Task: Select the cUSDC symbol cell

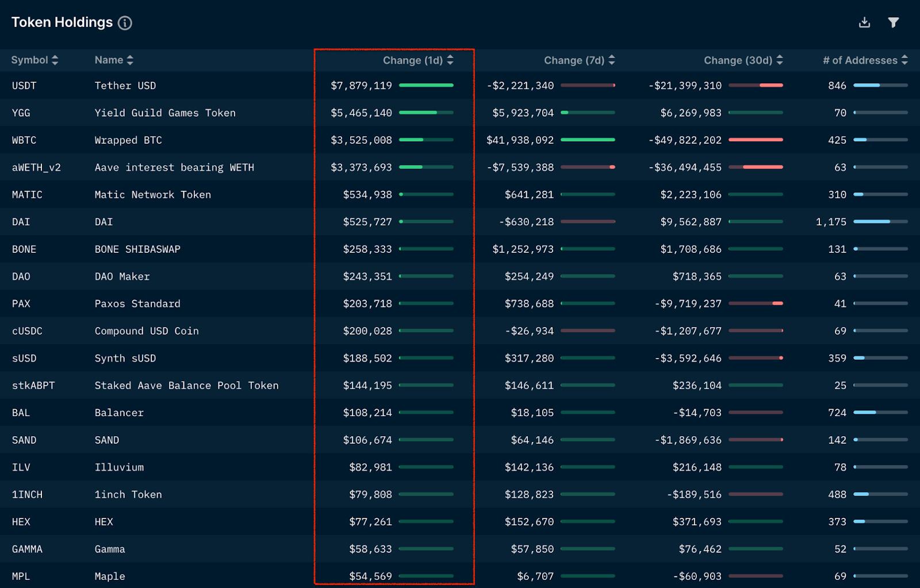Action: pos(27,331)
